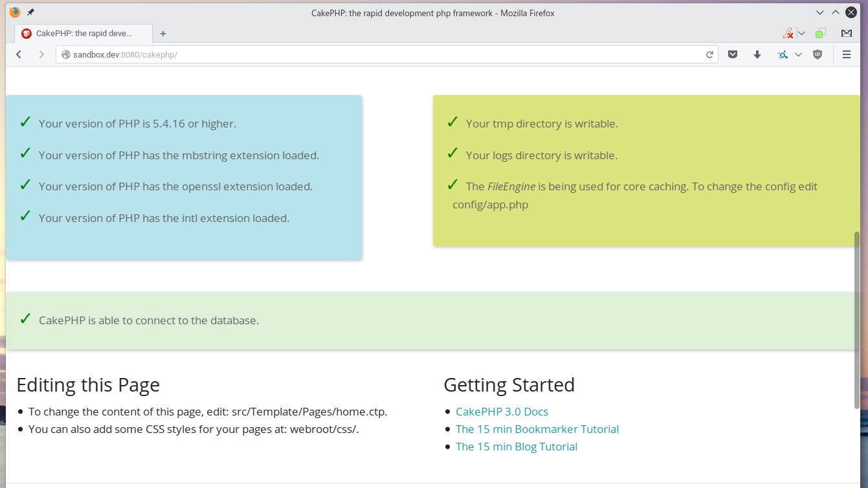Select the CakePHP browser tab
Viewport: 868px width, 488px height.
83,34
